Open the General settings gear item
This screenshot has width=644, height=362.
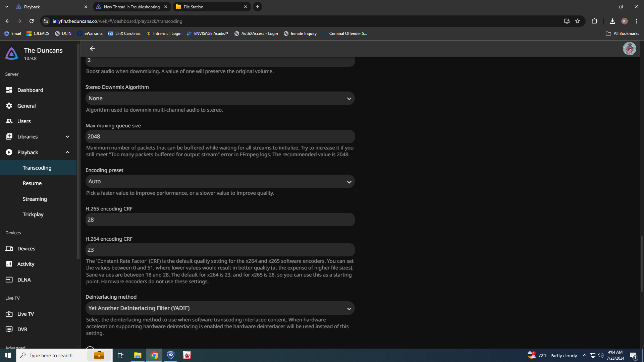coord(26,106)
